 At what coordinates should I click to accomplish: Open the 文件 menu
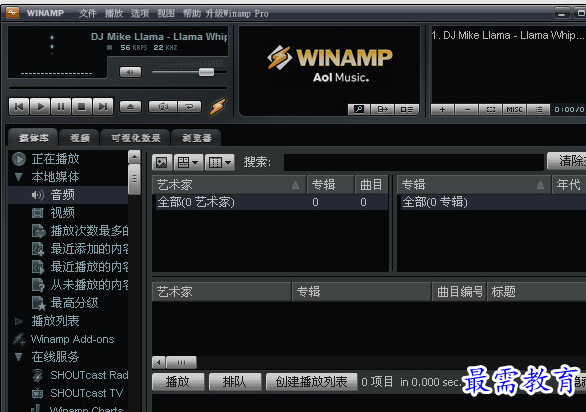click(x=88, y=13)
